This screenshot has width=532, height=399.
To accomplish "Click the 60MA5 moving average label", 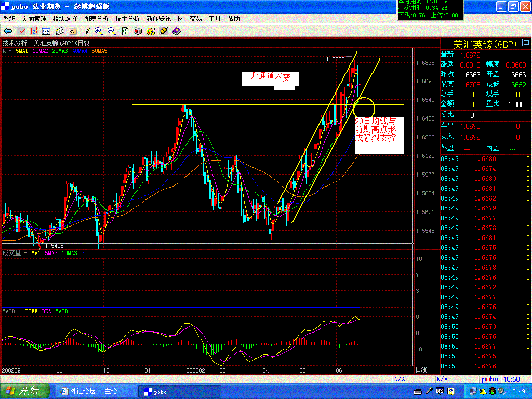I will [99, 51].
